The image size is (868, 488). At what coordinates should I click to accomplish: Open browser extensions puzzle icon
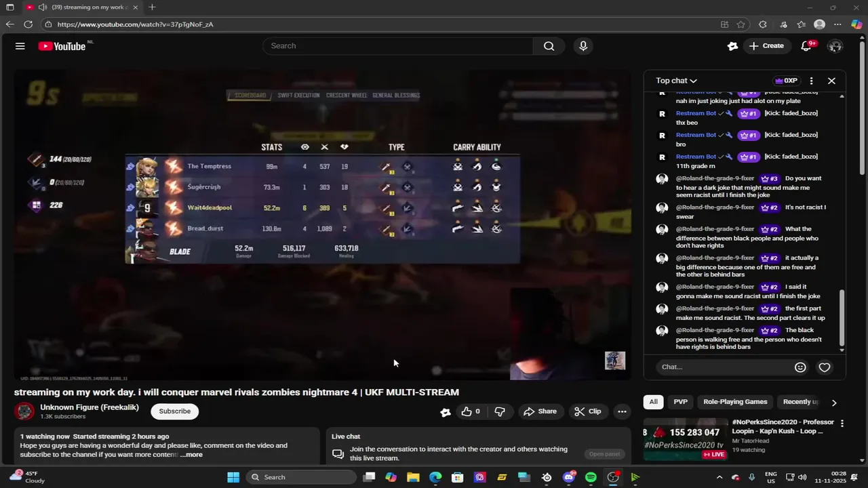[x=763, y=24]
